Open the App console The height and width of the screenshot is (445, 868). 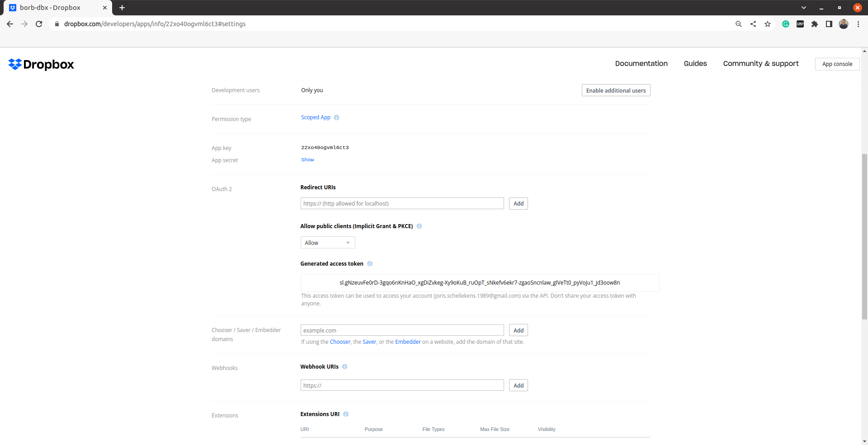837,64
